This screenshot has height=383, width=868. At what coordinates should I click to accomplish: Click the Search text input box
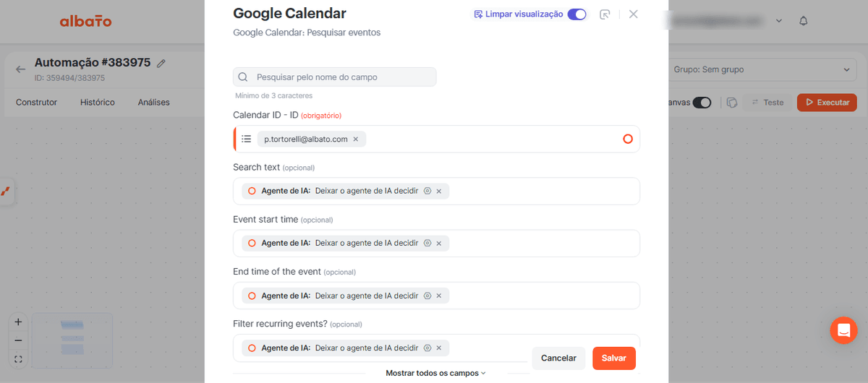pyautogui.click(x=436, y=191)
